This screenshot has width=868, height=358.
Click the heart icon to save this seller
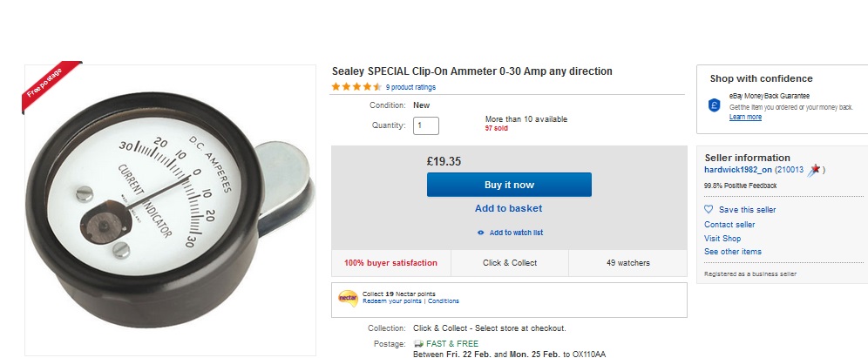coord(709,209)
